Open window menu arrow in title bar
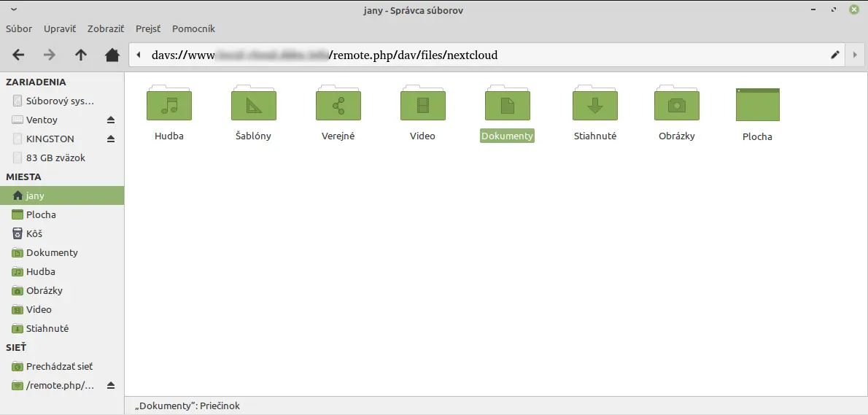The image size is (868, 415). tap(13, 10)
